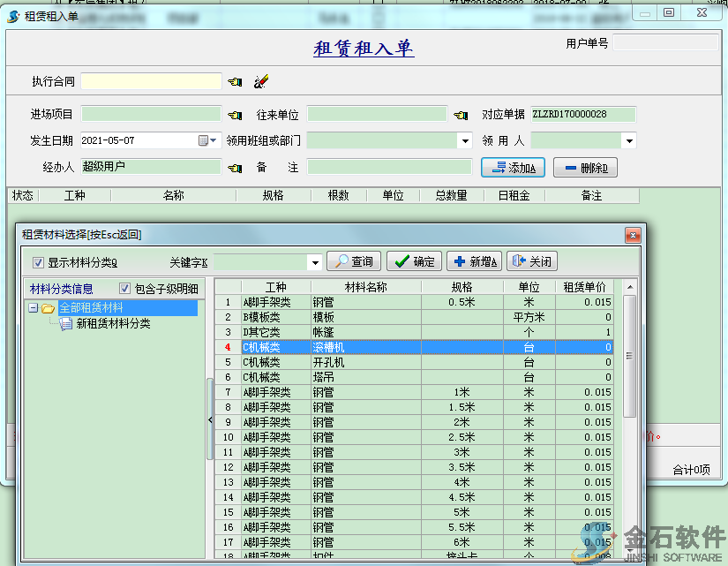Click the 查询 search button
The width and height of the screenshot is (728, 566).
coord(354,261)
